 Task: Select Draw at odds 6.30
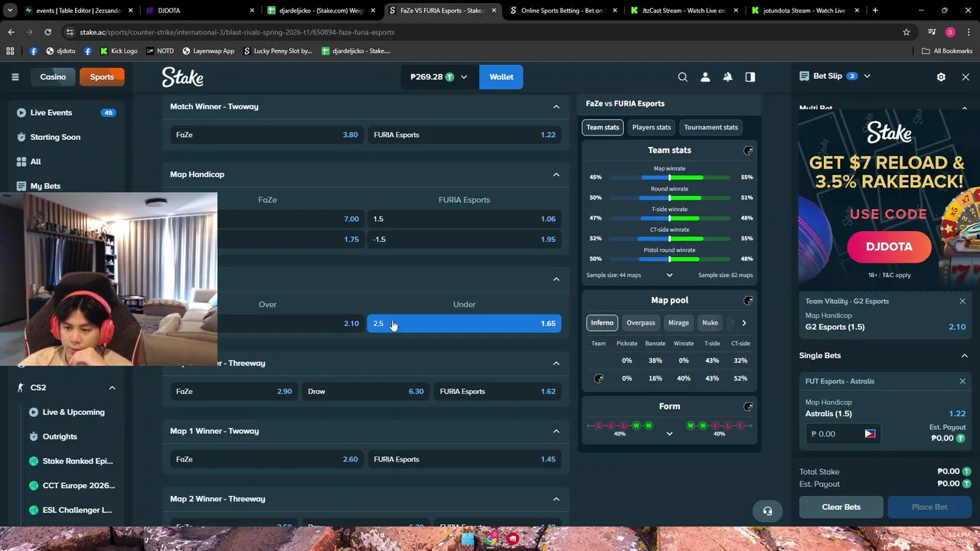click(x=365, y=392)
